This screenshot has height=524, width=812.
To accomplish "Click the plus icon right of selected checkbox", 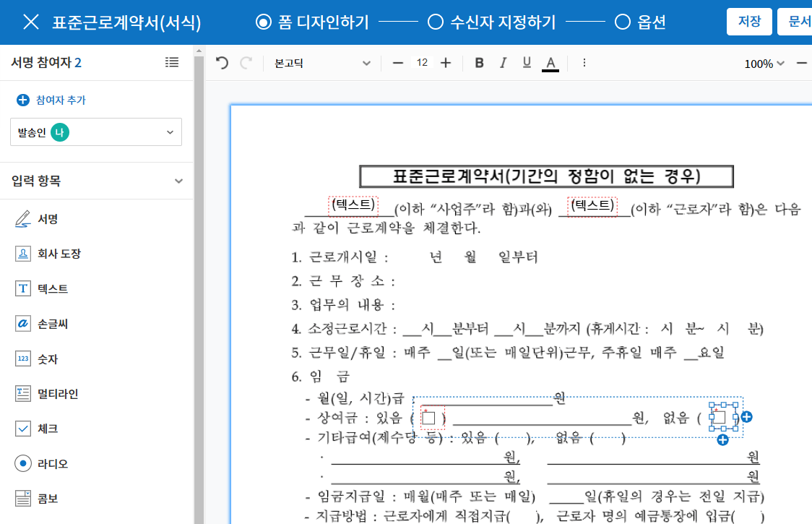I will point(747,417).
